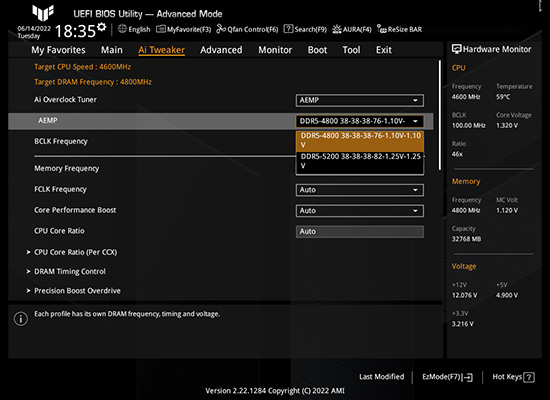Screen dimensions: 550x400
Task: Open the Exit tab
Action: 384,50
